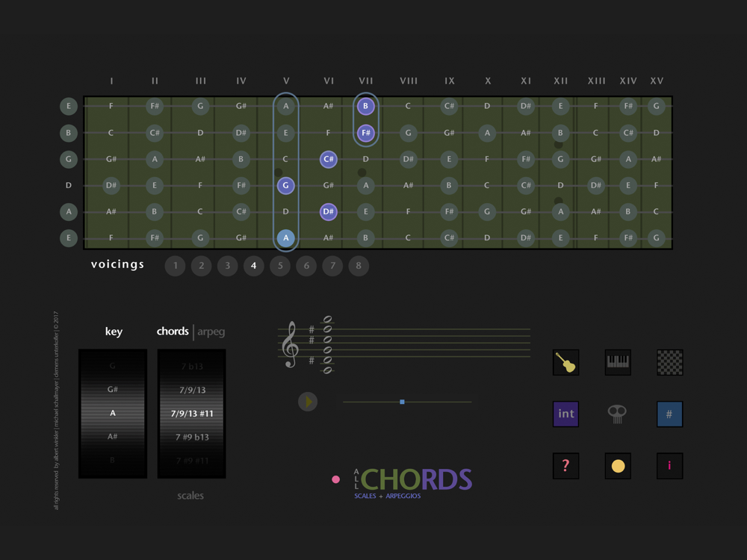Toggle the 'int' intervals display button
This screenshot has width=747, height=560.
click(x=565, y=414)
